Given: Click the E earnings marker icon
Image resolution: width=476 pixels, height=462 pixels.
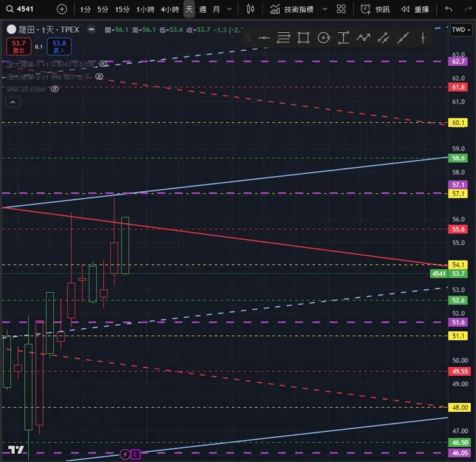Looking at the screenshot, I should [136, 454].
